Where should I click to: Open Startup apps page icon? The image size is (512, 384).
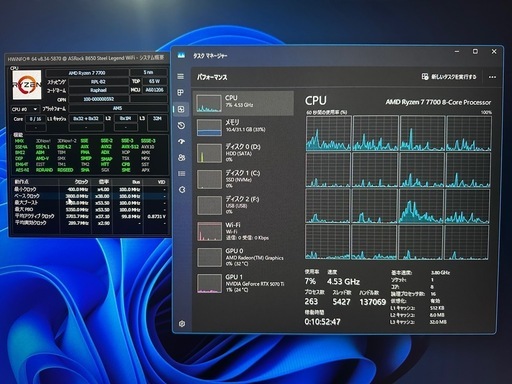click(181, 142)
